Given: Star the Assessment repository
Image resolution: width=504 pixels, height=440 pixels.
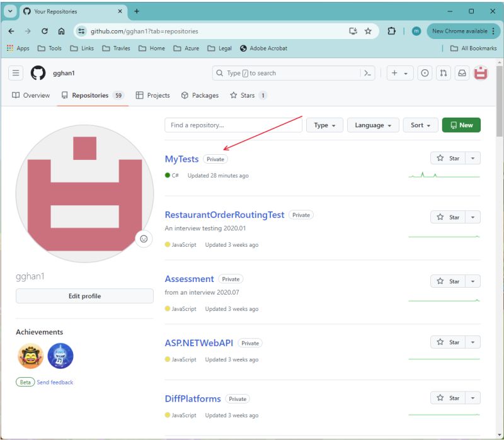Looking at the screenshot, I should click(x=450, y=281).
